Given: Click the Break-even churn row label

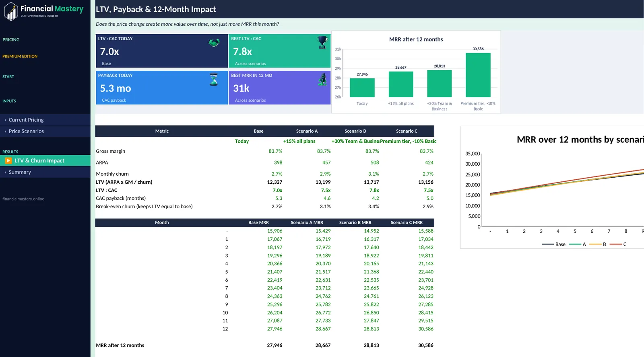Looking at the screenshot, I should point(144,207).
